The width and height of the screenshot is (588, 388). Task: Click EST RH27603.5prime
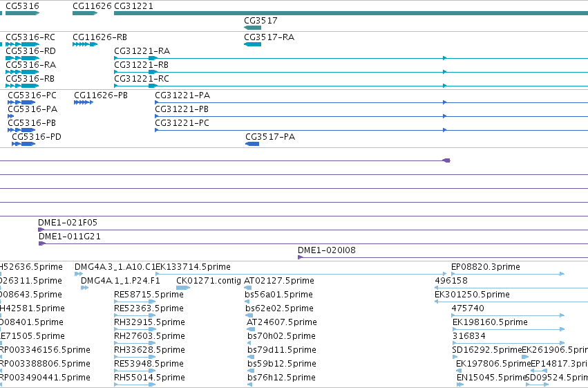coord(150,336)
